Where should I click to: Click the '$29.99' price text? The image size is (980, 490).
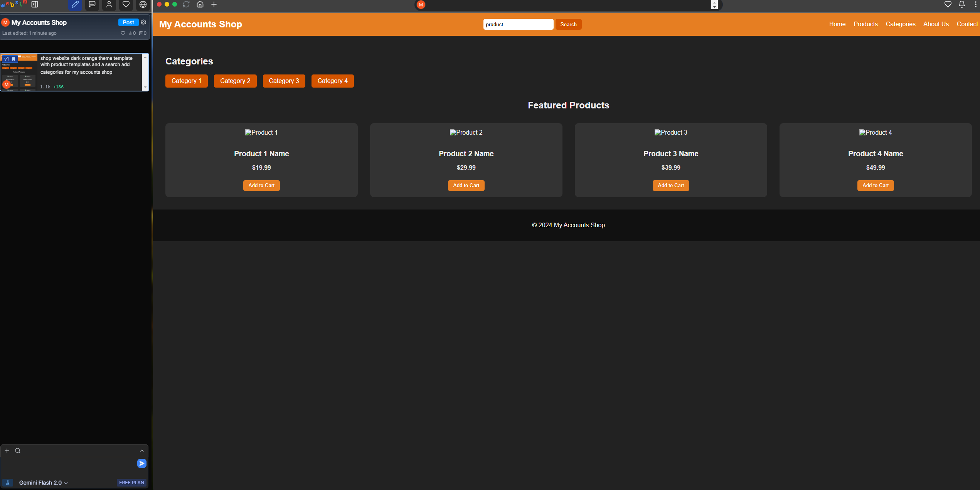(x=466, y=167)
